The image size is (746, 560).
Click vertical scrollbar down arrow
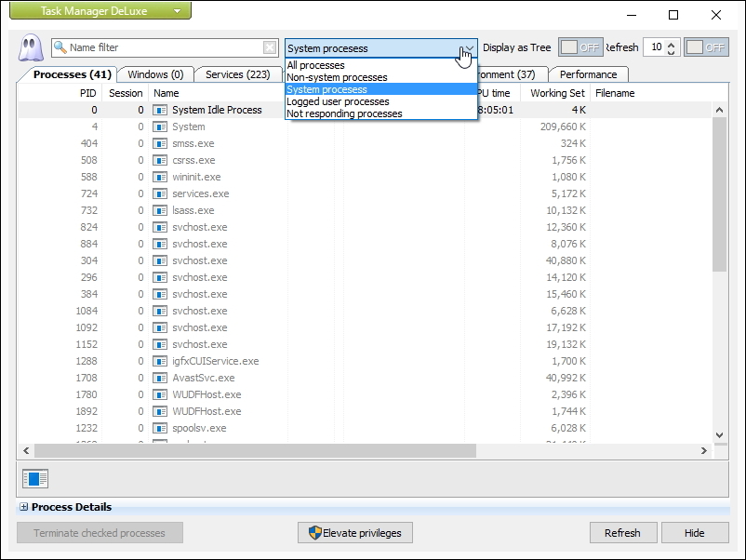pyautogui.click(x=719, y=435)
